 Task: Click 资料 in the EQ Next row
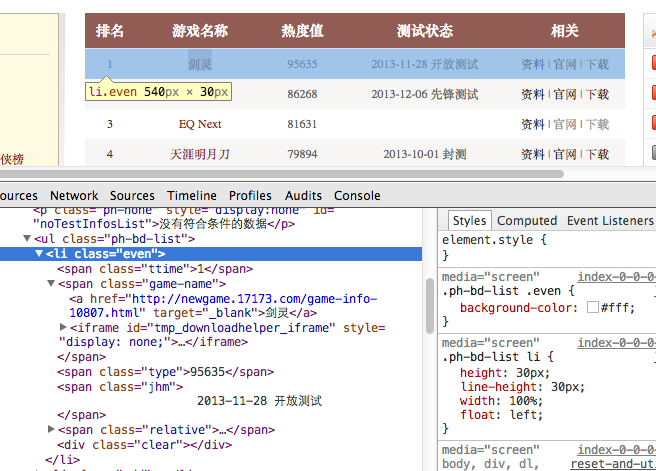pos(533,124)
